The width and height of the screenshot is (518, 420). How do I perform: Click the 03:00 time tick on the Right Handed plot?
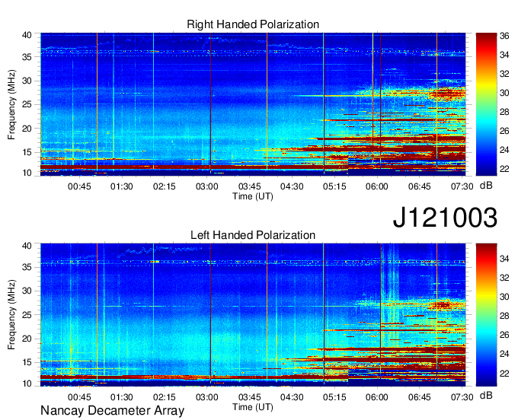coord(206,186)
